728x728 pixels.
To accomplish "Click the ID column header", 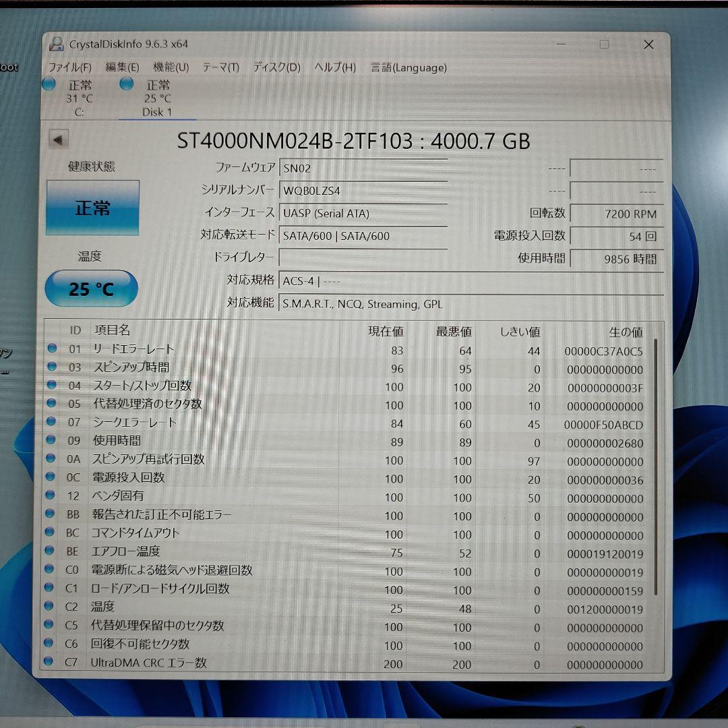I will tap(75, 330).
